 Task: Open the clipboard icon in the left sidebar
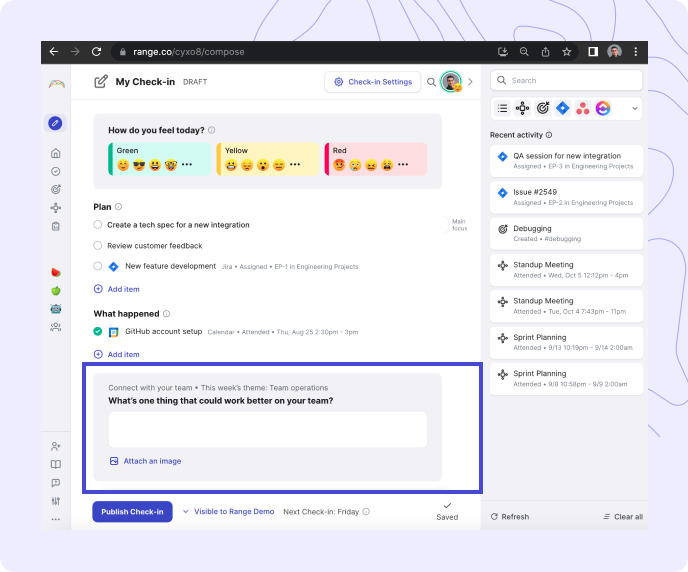[56, 226]
